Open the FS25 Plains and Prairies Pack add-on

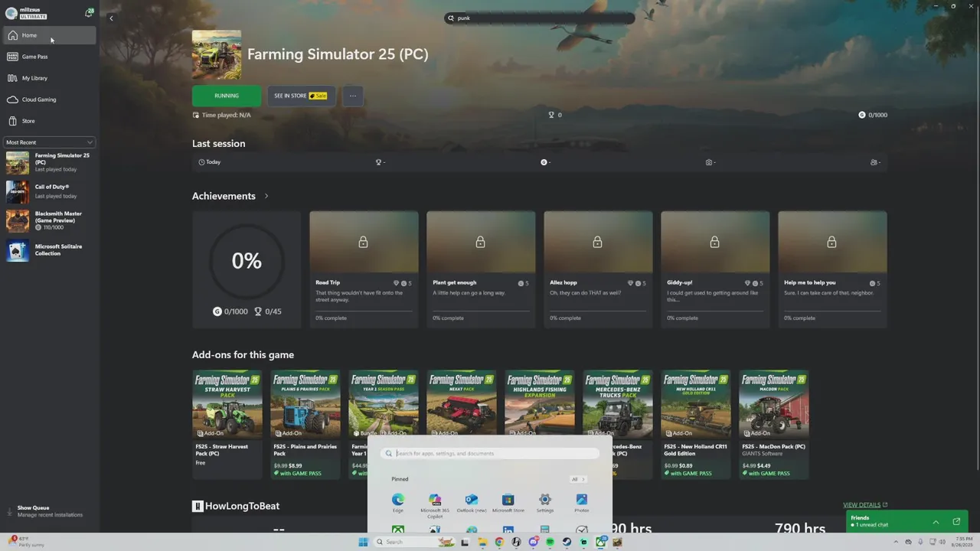305,425
